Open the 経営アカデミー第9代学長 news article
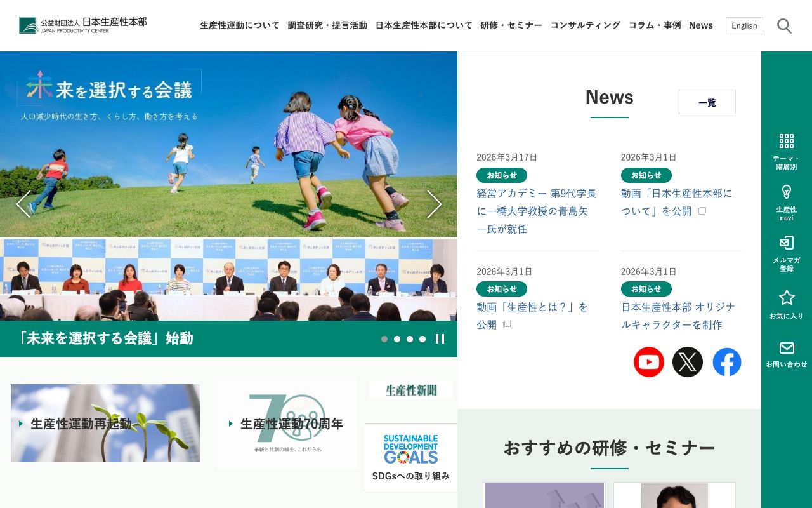812x508 pixels. 536,211
